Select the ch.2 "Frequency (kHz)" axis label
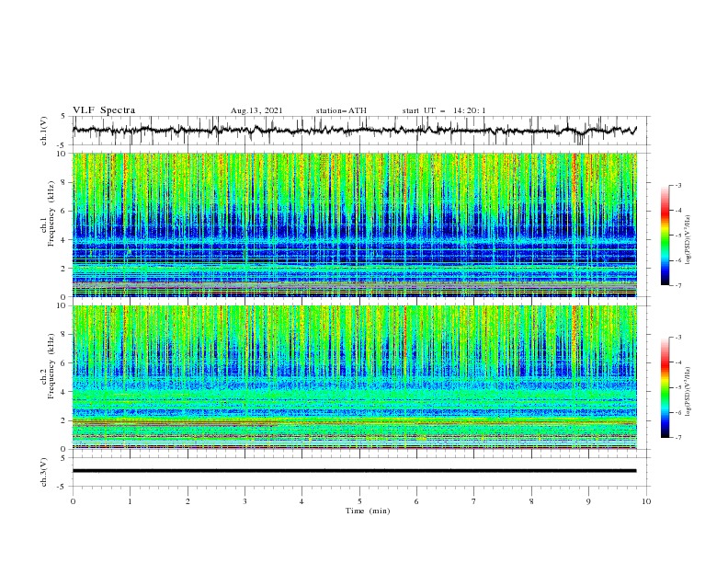 51,366
